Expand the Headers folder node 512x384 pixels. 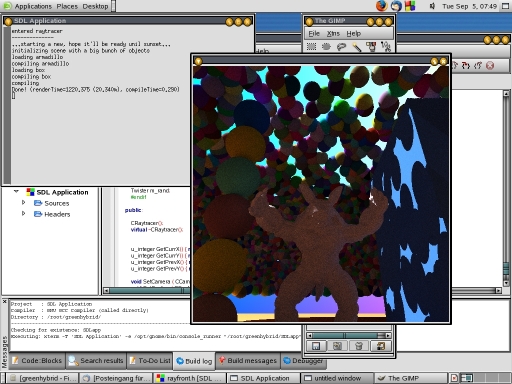pyautogui.click(x=23, y=213)
